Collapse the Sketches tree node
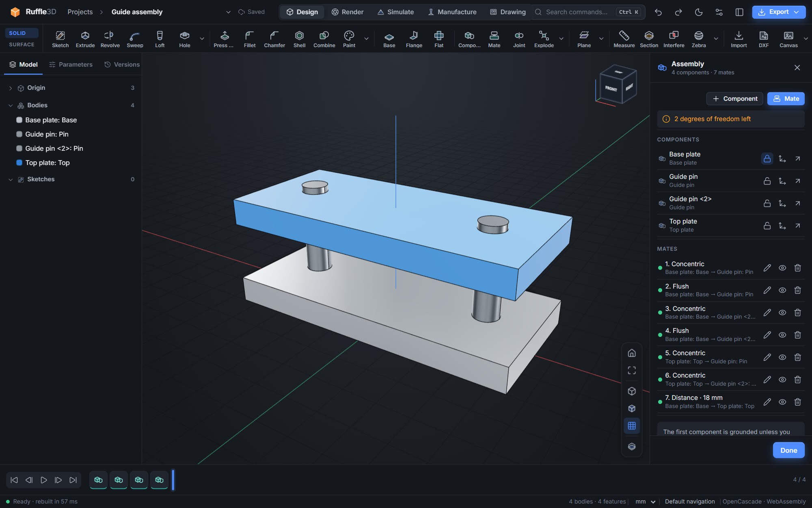Image resolution: width=812 pixels, height=508 pixels. pyautogui.click(x=11, y=180)
